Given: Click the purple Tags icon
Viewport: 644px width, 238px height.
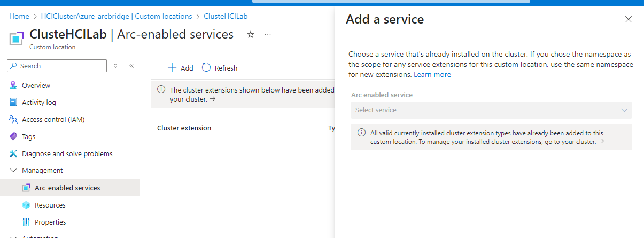Looking at the screenshot, I should 13,136.
